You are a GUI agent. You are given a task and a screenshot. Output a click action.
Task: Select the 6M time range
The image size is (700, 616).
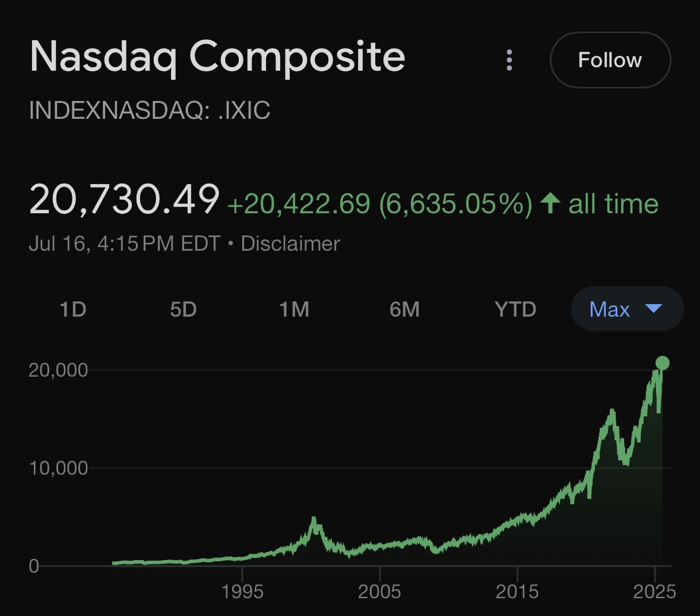click(x=404, y=309)
